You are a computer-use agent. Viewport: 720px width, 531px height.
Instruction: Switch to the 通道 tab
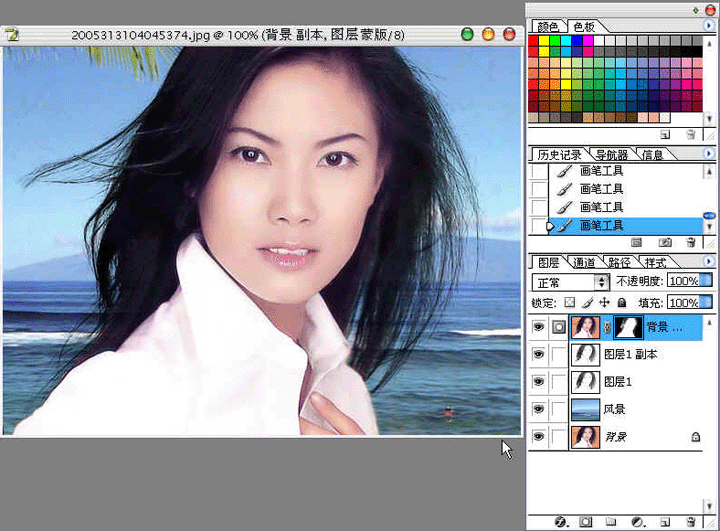click(x=584, y=263)
